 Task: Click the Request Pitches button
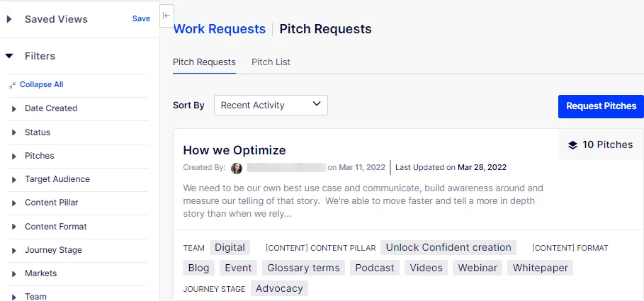click(x=601, y=106)
